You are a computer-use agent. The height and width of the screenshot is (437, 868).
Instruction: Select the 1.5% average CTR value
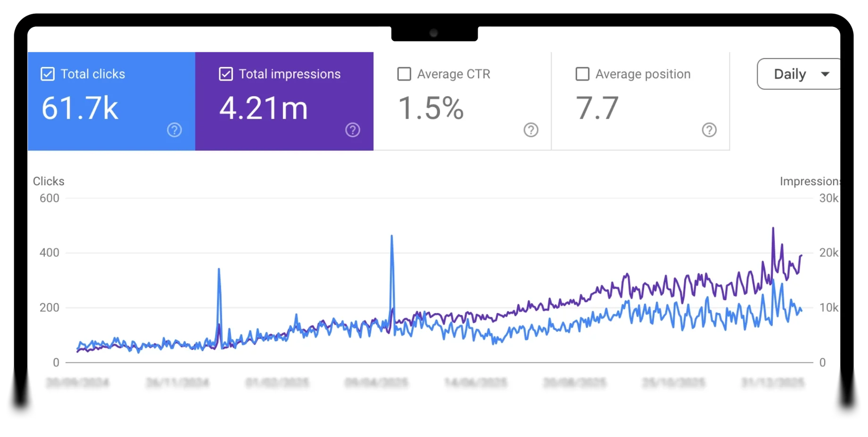point(430,108)
